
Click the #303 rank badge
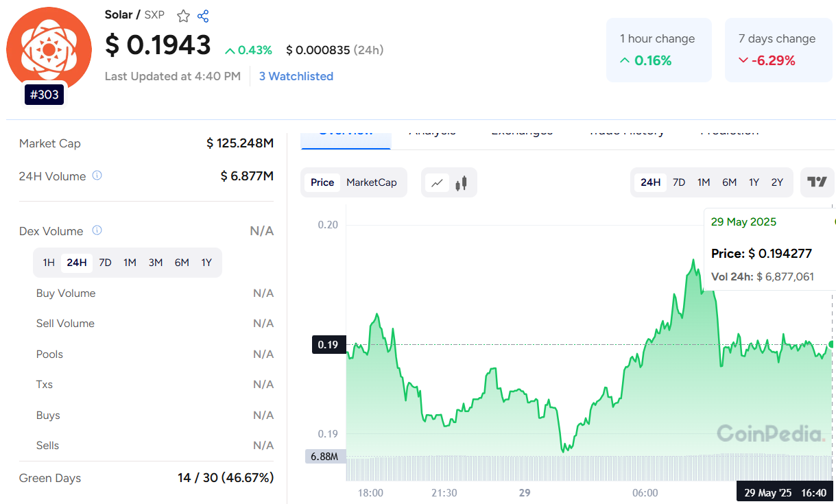(x=45, y=95)
